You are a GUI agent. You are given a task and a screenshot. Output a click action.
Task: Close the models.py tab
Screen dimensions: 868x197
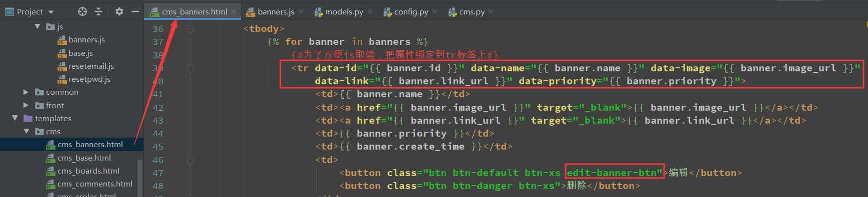[x=369, y=11]
